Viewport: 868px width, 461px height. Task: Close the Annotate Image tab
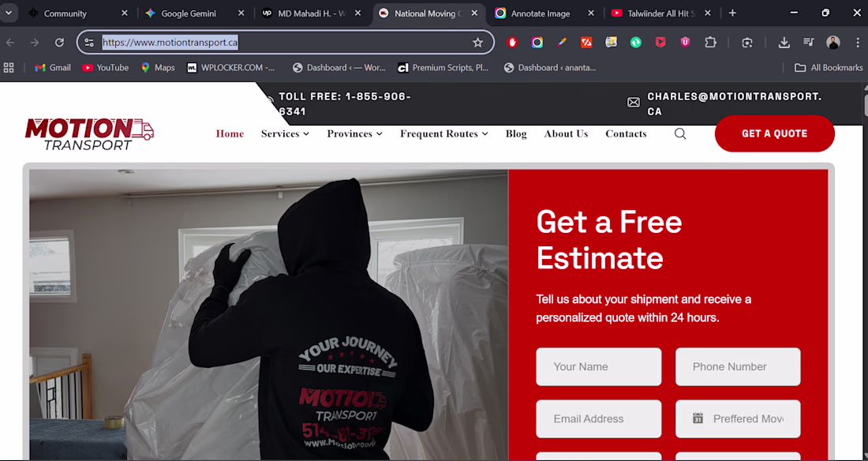[x=591, y=13]
